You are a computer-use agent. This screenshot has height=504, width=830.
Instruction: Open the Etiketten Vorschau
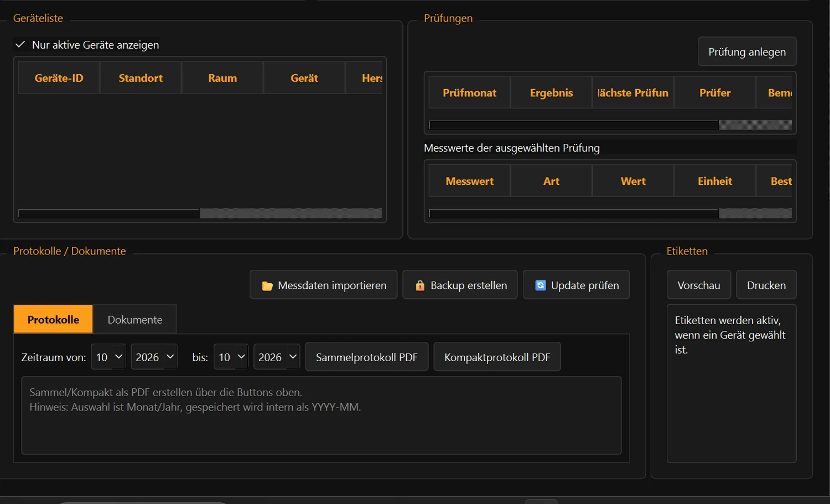click(699, 285)
